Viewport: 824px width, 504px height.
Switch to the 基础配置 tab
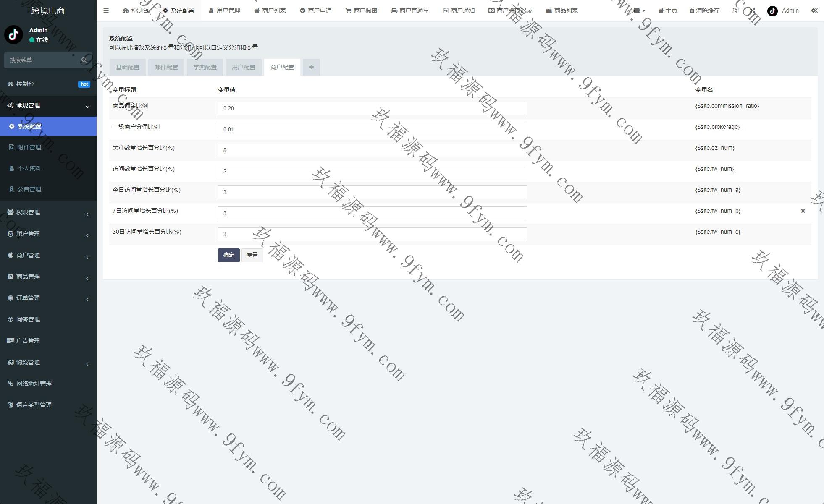pos(128,67)
